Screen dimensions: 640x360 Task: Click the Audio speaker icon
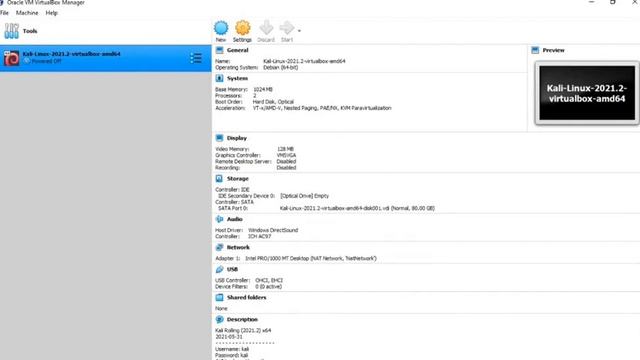(219, 219)
